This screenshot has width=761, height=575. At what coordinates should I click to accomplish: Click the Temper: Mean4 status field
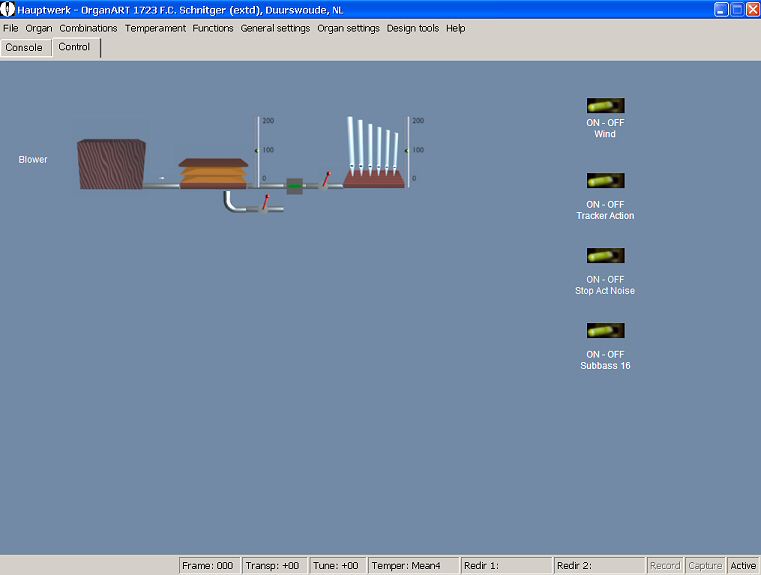pyautogui.click(x=413, y=565)
